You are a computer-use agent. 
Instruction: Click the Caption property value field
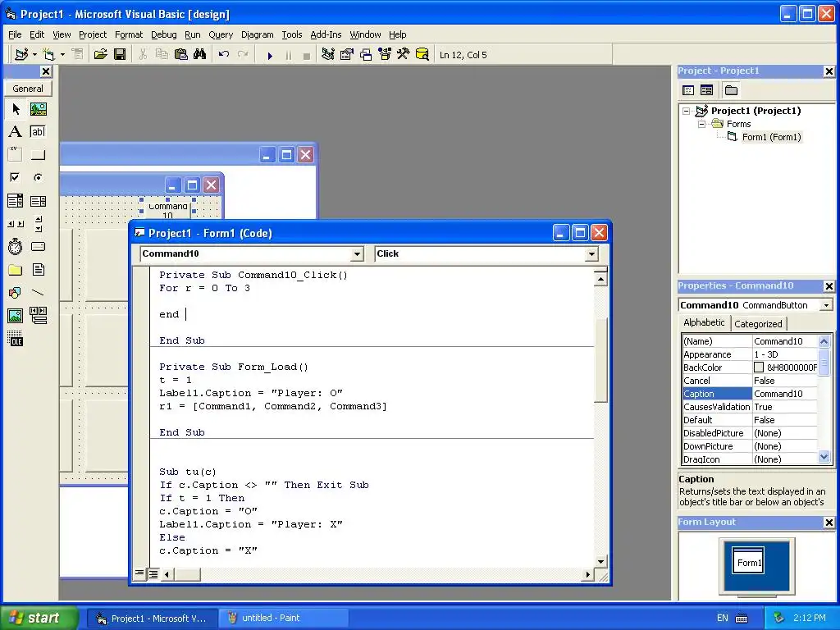click(x=785, y=394)
